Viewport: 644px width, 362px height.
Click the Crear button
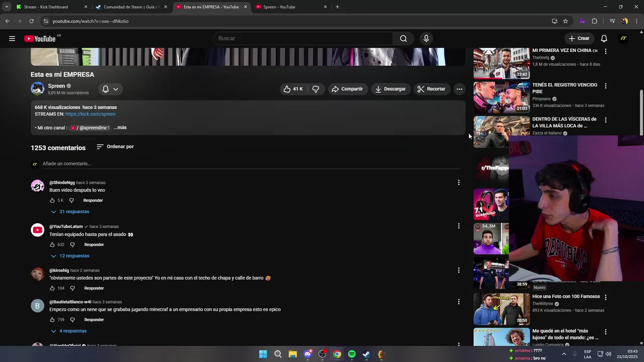pyautogui.click(x=579, y=39)
